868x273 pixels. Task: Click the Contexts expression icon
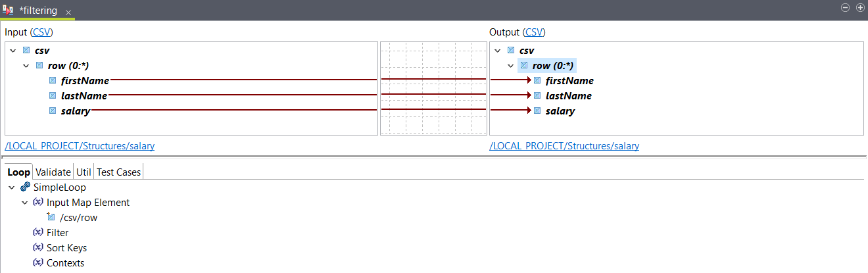coord(38,262)
